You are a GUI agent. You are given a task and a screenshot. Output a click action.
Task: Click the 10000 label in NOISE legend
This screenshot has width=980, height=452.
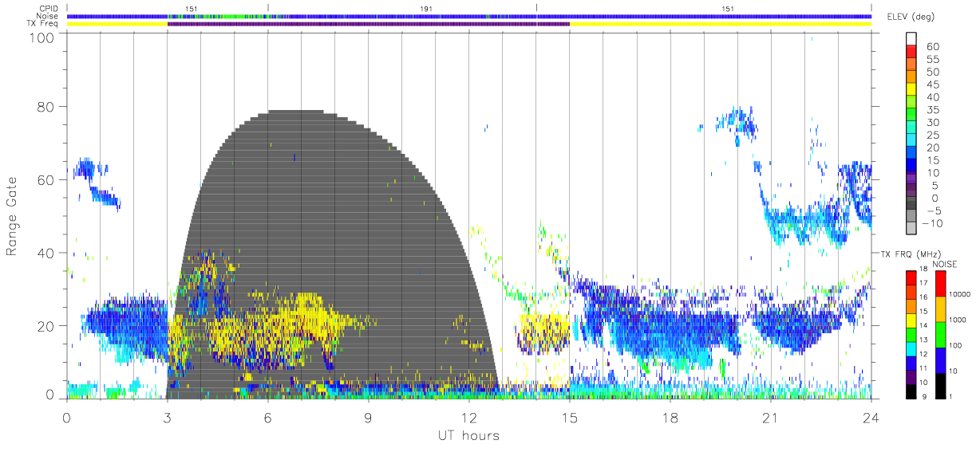pos(958,293)
